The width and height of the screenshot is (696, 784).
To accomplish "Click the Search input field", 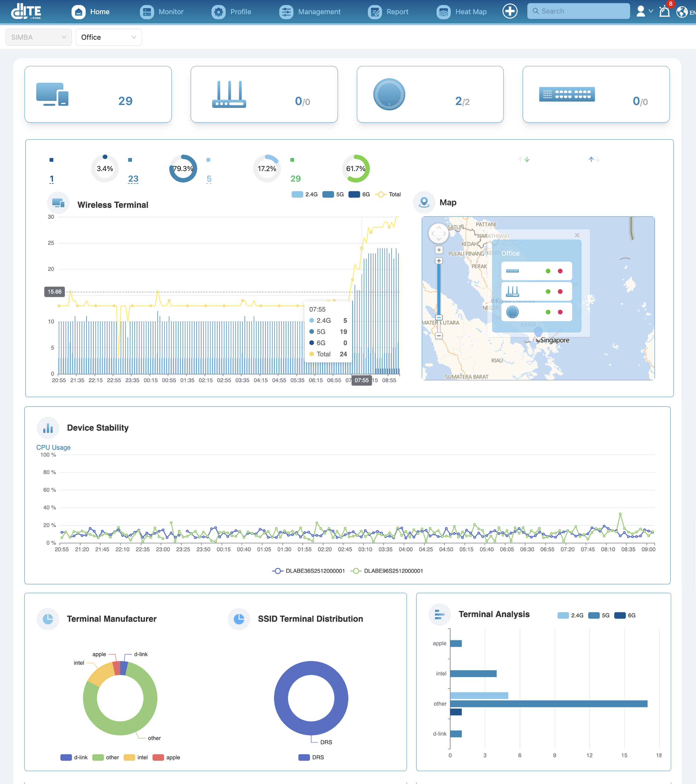I will click(578, 11).
